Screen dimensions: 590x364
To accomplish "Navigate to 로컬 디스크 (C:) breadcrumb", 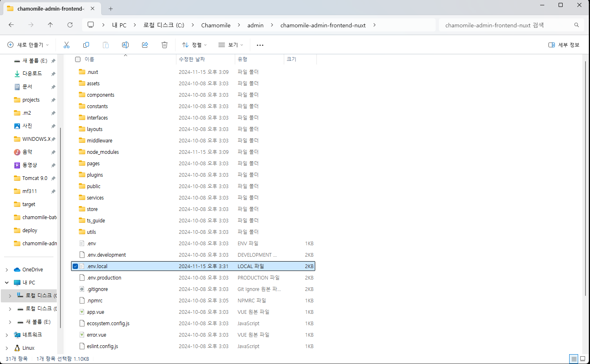I will 164,25.
